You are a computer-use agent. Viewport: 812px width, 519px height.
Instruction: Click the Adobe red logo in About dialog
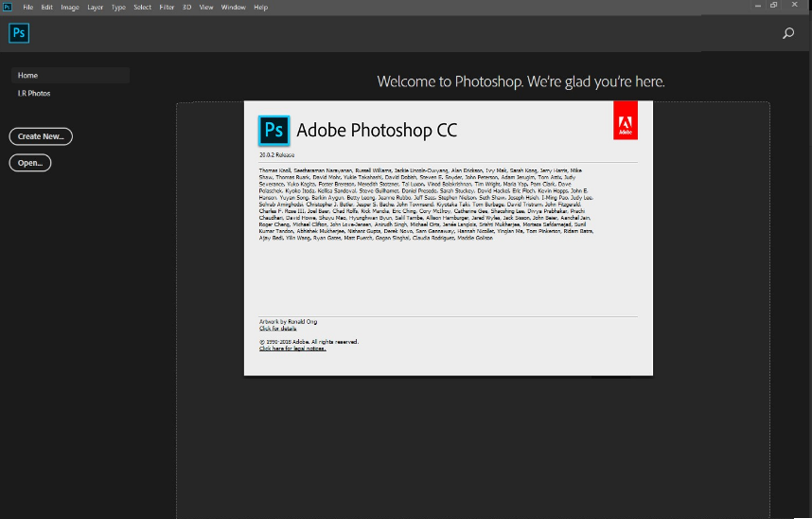626,120
